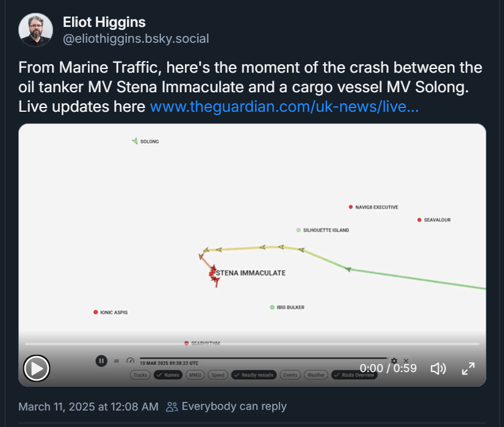Turn on the MMSI chip
Viewport: 504px width, 427px height.
195,375
